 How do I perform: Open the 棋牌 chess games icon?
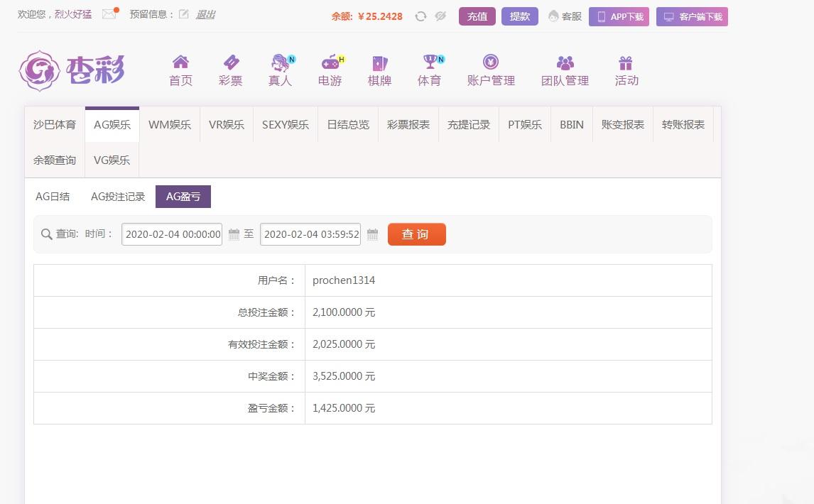379,69
